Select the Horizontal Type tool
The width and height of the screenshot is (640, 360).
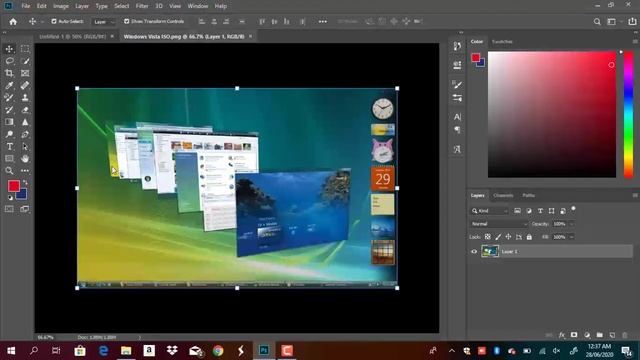coord(9,147)
